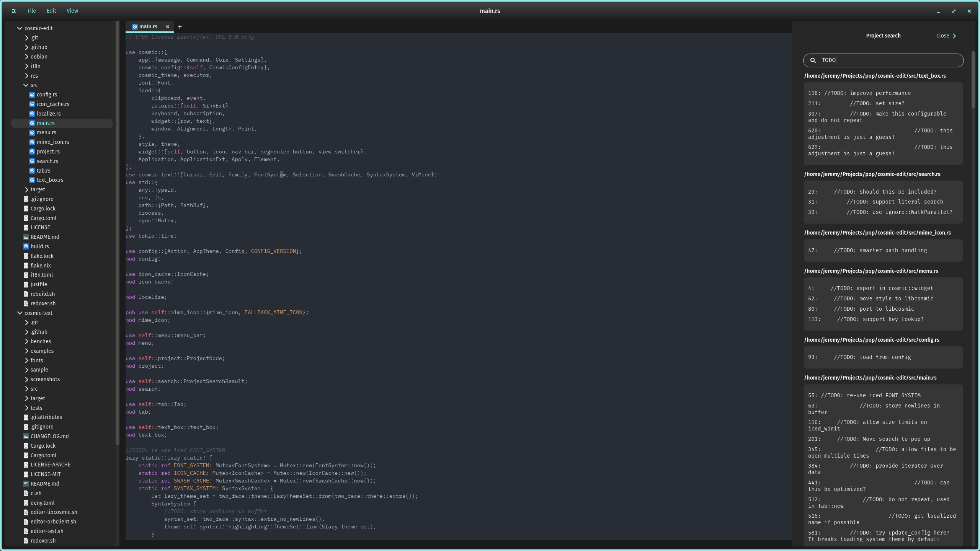Click the build.rs Rust file icon
This screenshot has width=980, height=551.
pos(26,247)
